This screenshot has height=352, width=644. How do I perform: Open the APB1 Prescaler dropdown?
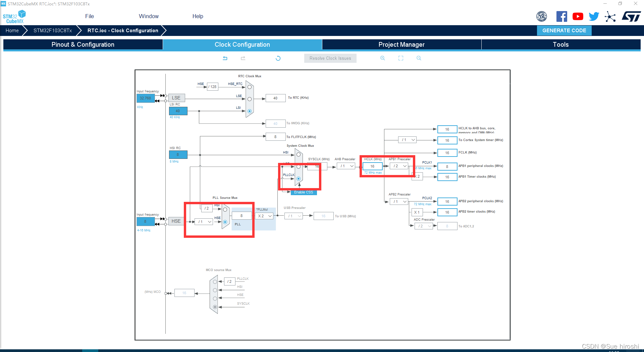(399, 166)
